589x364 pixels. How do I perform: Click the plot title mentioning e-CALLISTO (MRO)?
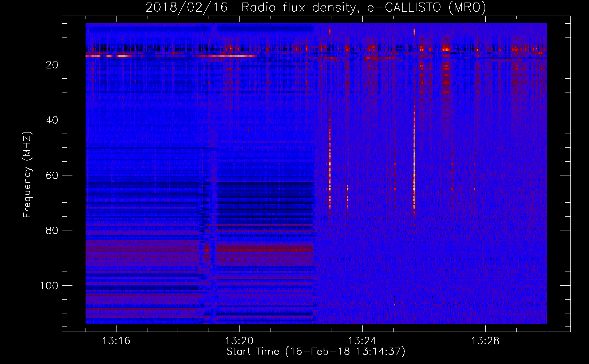tap(316, 7)
